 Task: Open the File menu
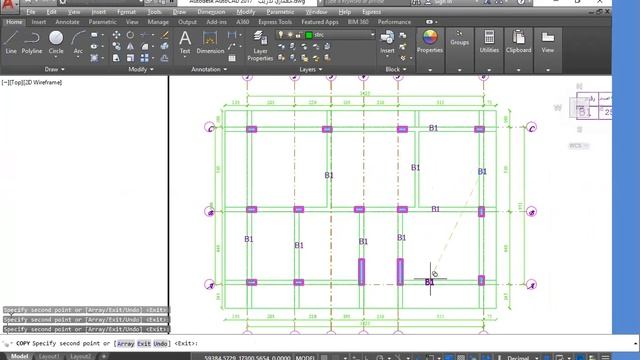point(31,12)
